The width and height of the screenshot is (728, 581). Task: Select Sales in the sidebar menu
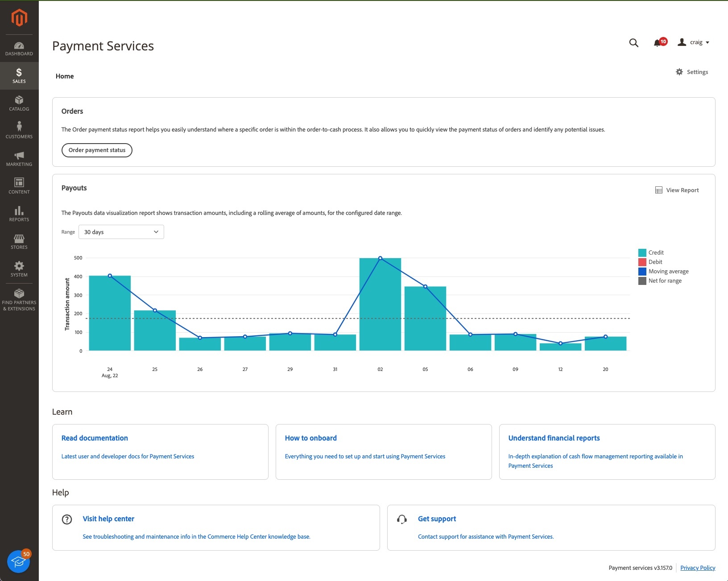pos(19,75)
